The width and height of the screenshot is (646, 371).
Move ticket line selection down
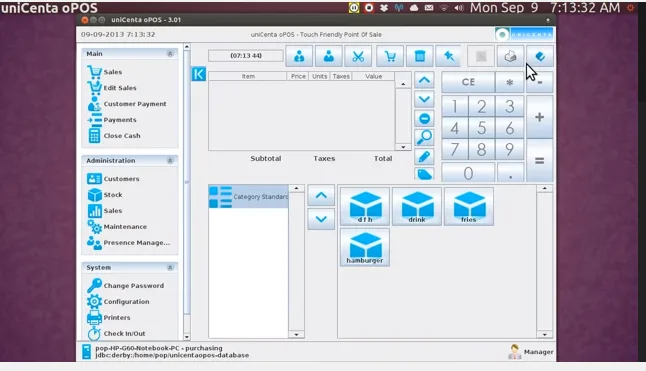click(424, 99)
